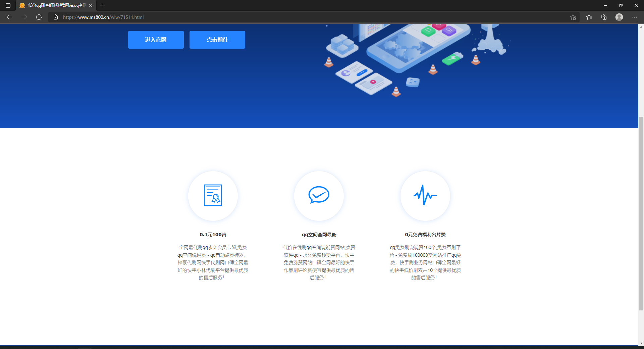Close the current browser tab
Viewport: 644px width, 349px height.
pos(91,5)
